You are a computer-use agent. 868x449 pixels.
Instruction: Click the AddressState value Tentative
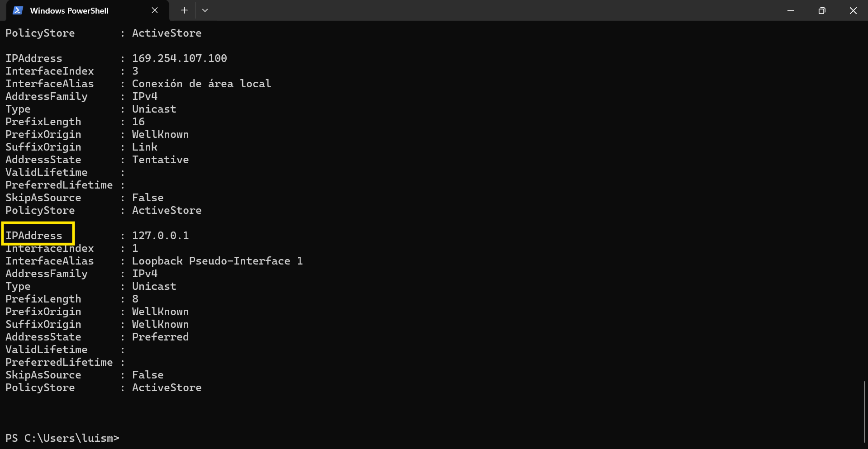(160, 160)
